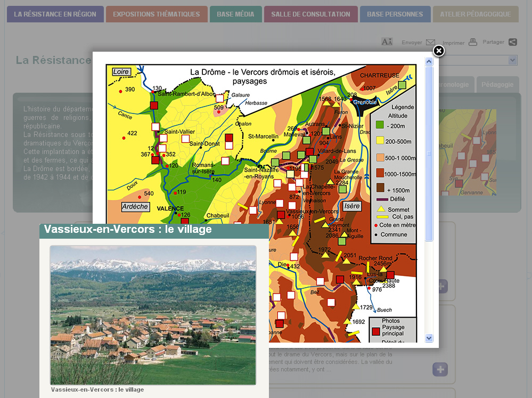Viewport: 532px width, 398px height.
Task: Click the white marker right of Romans-sur-Isère
Action: coord(225,161)
